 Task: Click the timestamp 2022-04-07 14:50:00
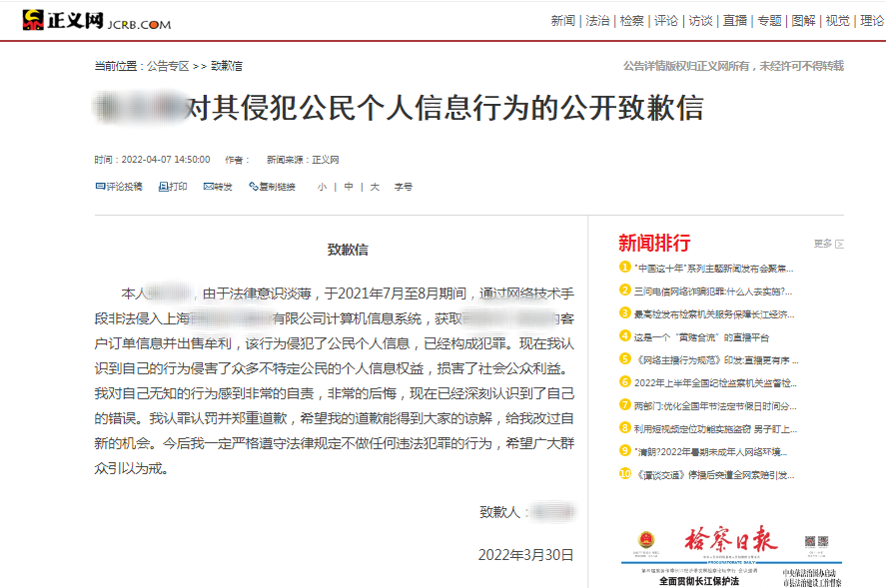coord(166,160)
